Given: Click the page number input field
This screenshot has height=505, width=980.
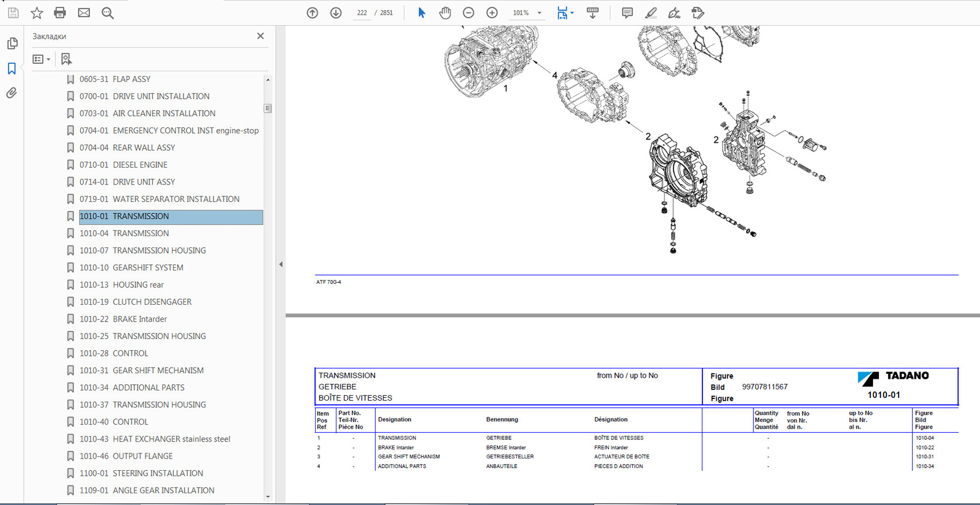Looking at the screenshot, I should coord(362,13).
